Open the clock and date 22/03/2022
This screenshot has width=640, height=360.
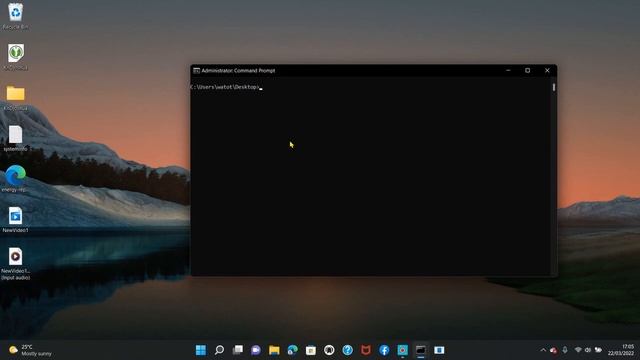[x=621, y=350]
